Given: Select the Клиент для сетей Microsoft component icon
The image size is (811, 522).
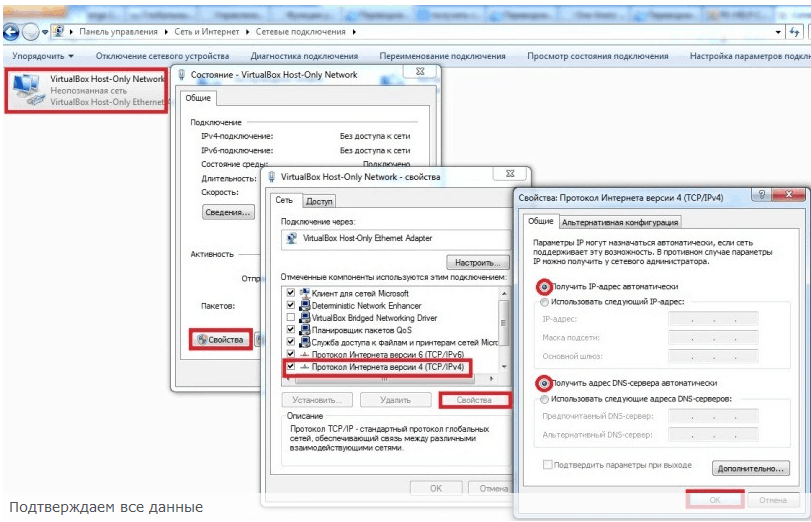Looking at the screenshot, I should coord(305,293).
